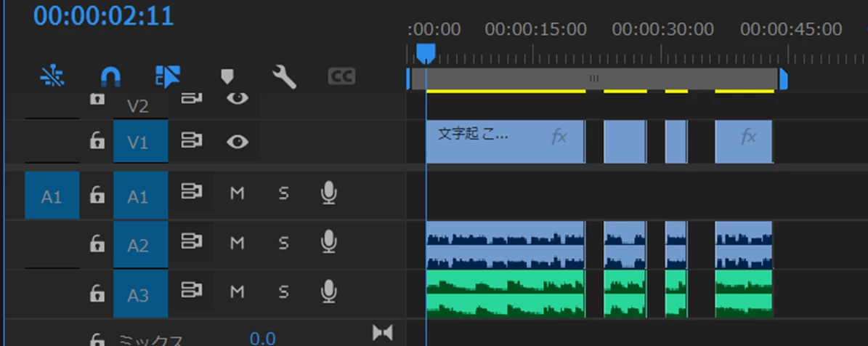868x346 pixels.
Task: Toggle insert sequence as nest button
Action: (52, 76)
